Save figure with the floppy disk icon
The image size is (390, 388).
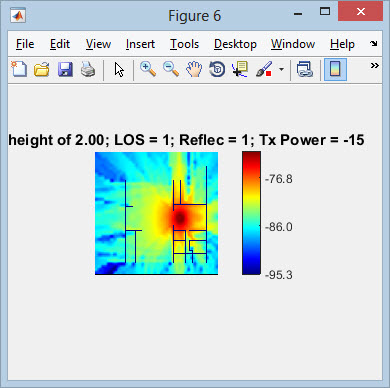[65, 69]
